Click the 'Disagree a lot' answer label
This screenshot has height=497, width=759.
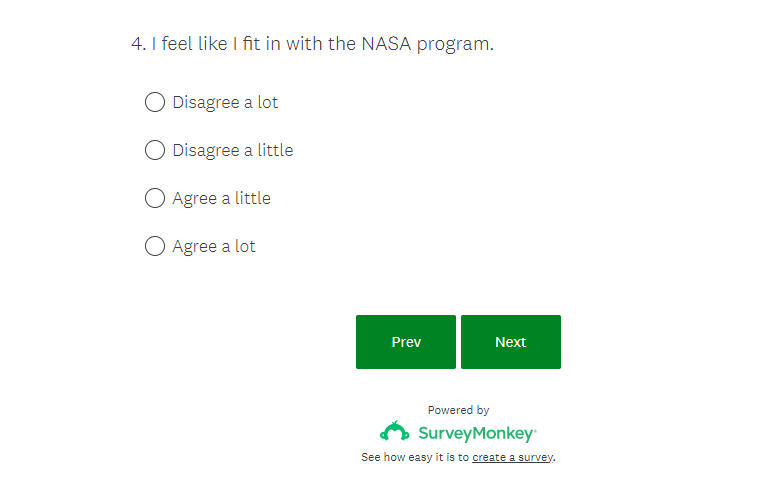[225, 102]
